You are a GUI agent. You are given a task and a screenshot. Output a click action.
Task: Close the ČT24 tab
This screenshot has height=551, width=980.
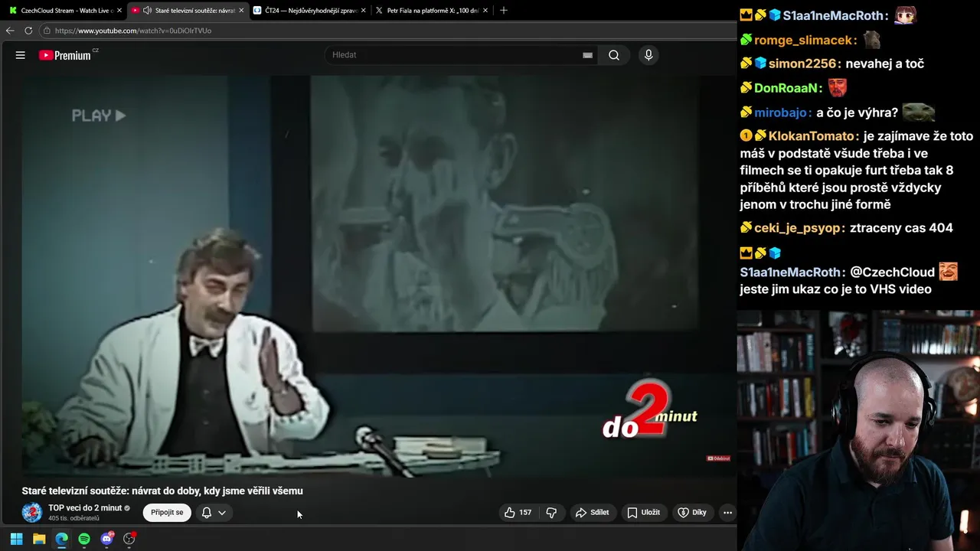click(x=363, y=11)
